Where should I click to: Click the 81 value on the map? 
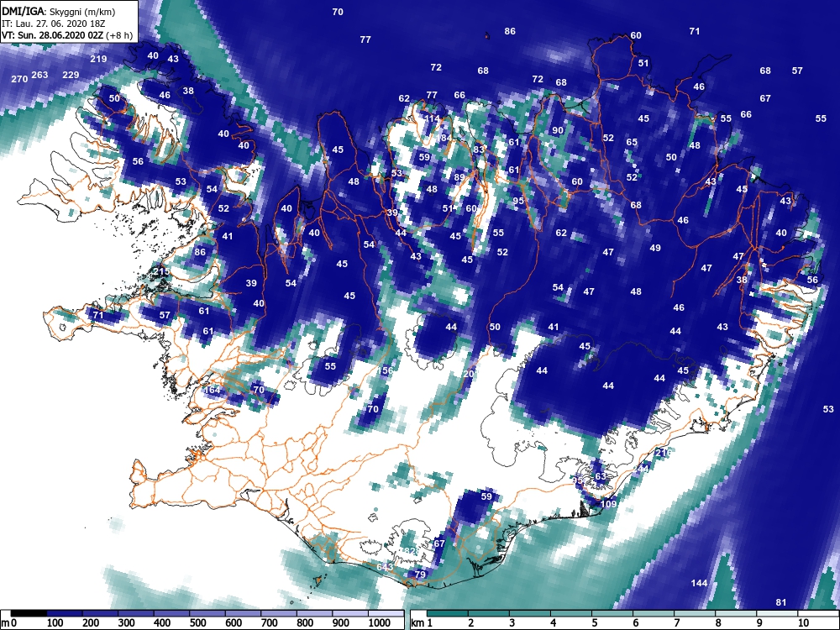pyautogui.click(x=780, y=602)
